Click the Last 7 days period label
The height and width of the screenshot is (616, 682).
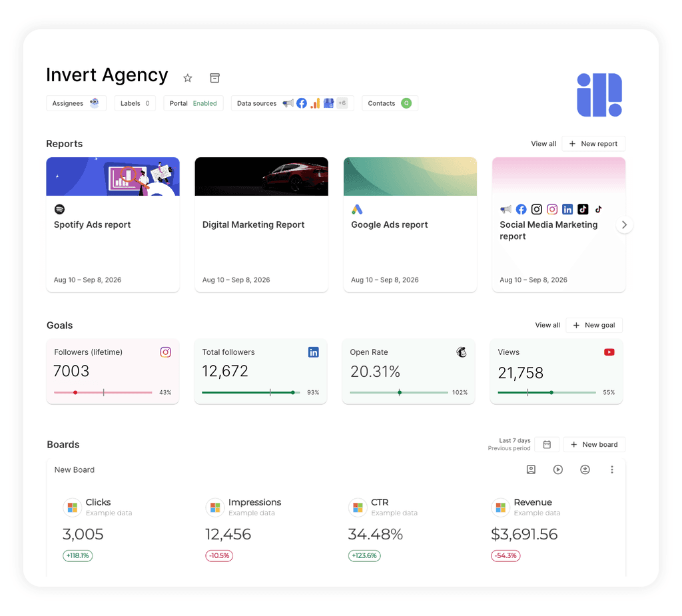pyautogui.click(x=515, y=440)
